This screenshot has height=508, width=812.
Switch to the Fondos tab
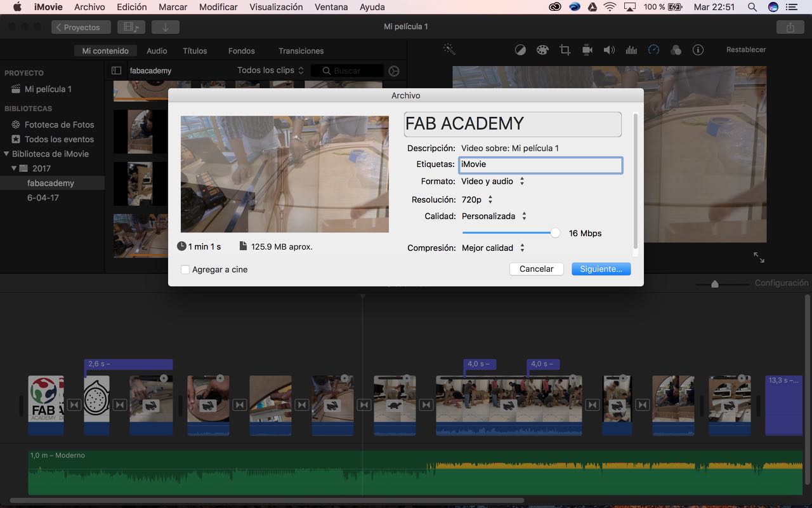pos(242,51)
